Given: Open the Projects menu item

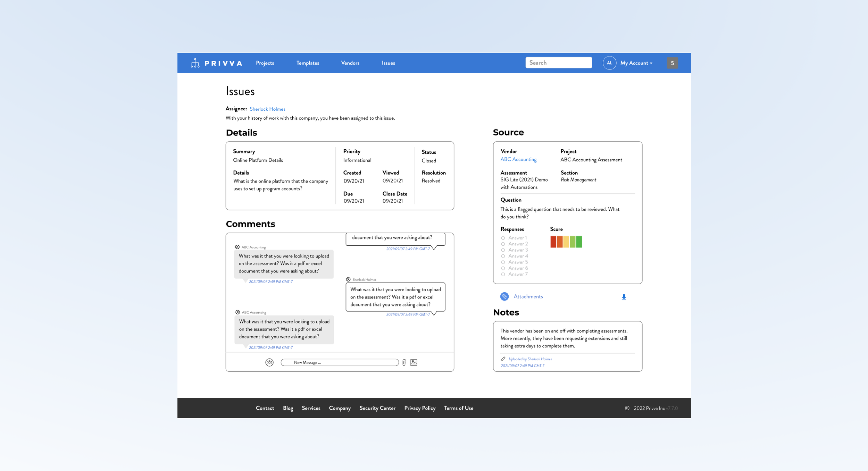Looking at the screenshot, I should (x=265, y=63).
